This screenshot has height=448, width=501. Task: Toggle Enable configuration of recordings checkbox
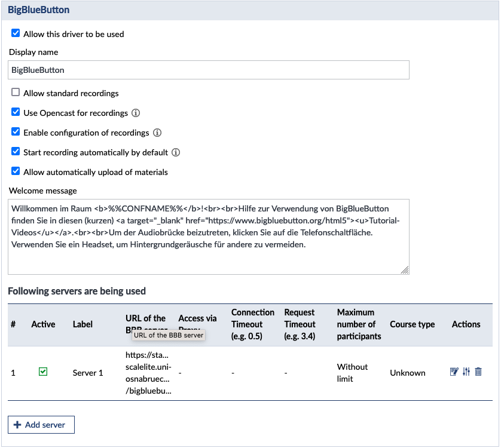click(16, 132)
